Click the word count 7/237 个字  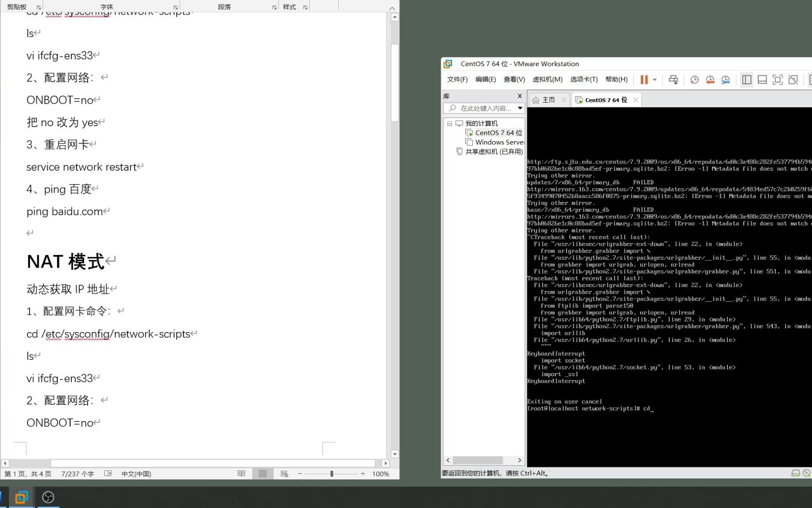point(78,474)
